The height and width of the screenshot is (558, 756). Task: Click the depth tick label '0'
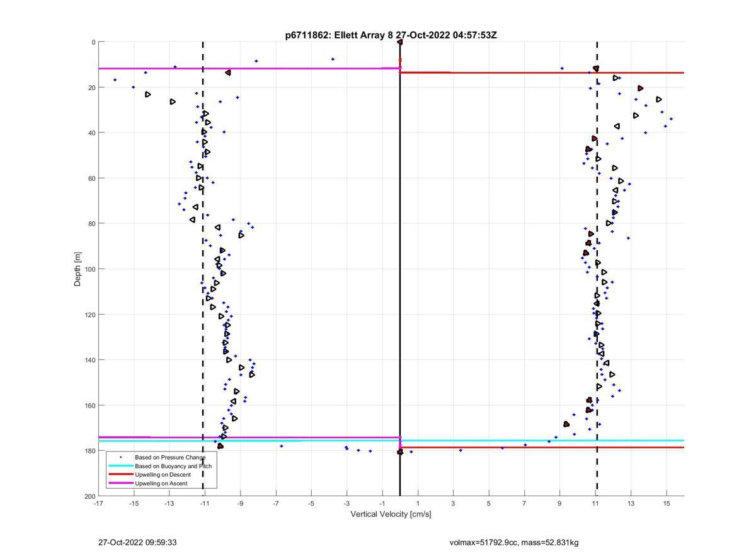pyautogui.click(x=93, y=42)
